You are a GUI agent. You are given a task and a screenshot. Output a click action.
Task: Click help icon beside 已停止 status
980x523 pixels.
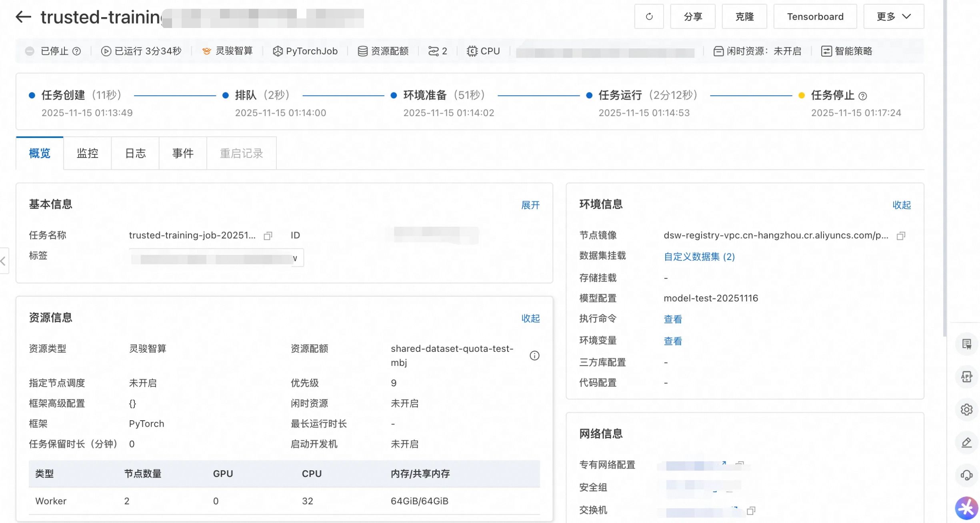pos(77,51)
